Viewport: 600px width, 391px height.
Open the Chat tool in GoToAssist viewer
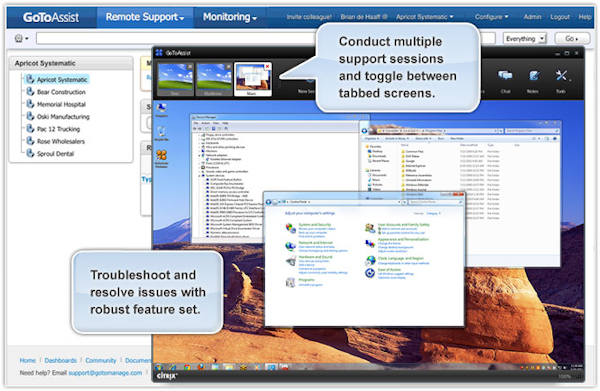coord(505,80)
